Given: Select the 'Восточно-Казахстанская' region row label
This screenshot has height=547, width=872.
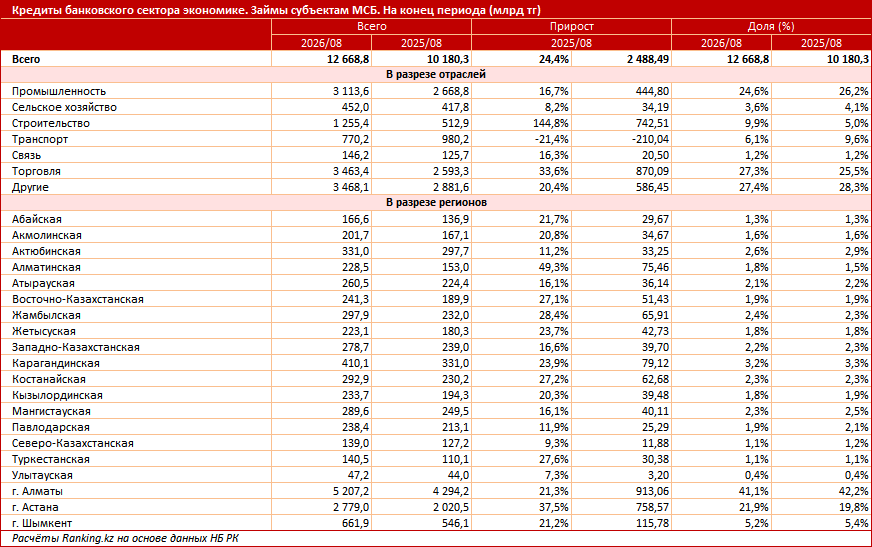Looking at the screenshot, I should (78, 300).
